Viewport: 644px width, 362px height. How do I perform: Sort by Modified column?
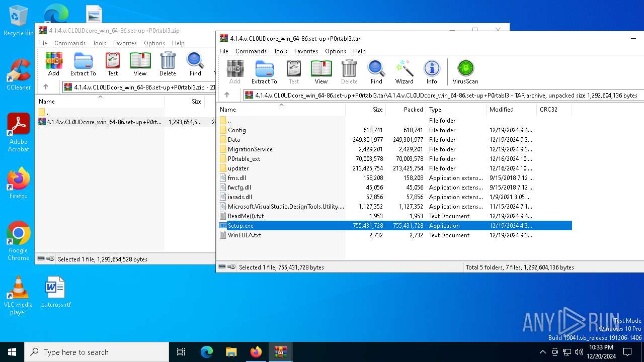click(512, 110)
